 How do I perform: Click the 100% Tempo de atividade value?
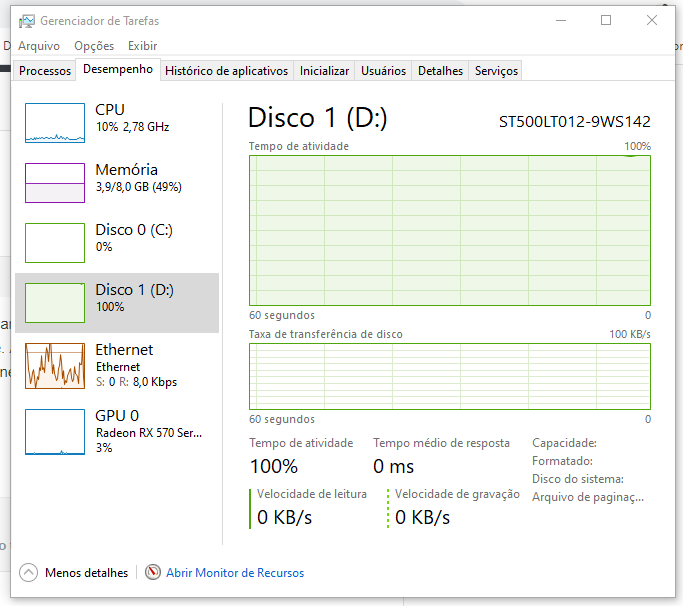pyautogui.click(x=274, y=467)
